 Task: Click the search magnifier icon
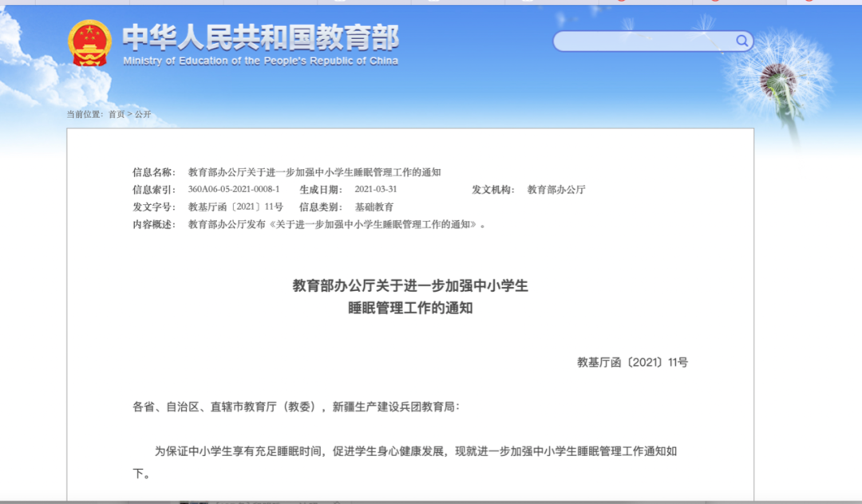[x=741, y=41]
